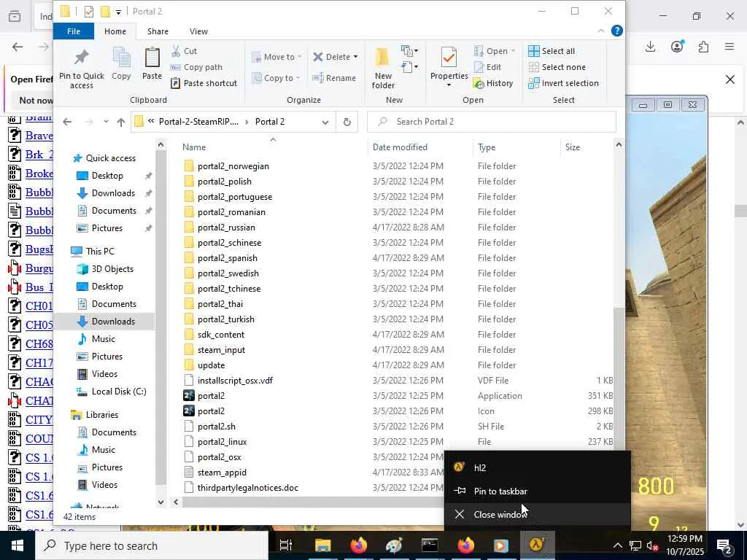
Task: Switch to the View tab
Action: coord(198,31)
